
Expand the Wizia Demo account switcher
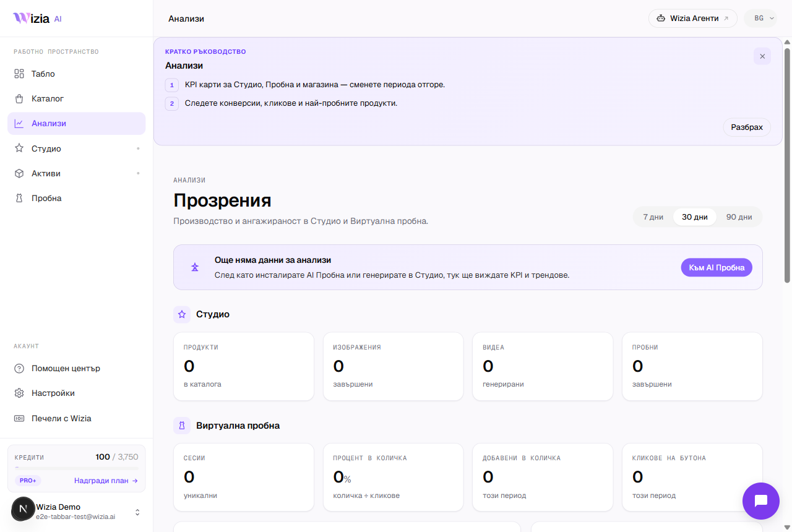tap(137, 512)
